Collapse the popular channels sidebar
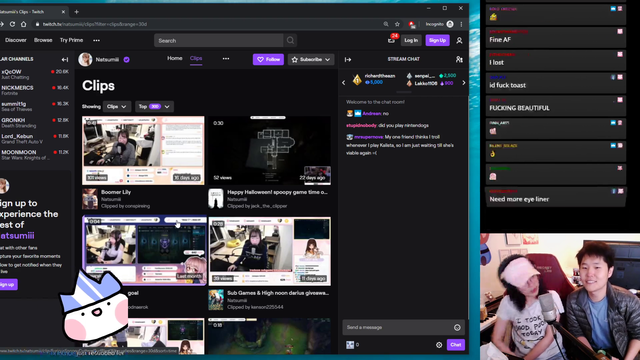640x360 pixels. pyautogui.click(x=65, y=59)
